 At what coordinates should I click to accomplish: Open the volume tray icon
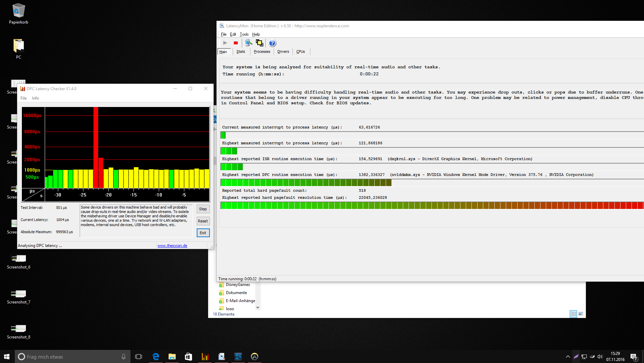[600, 357]
